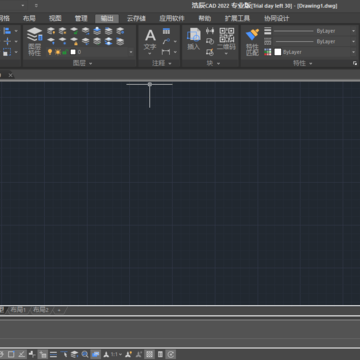
Task: Click the white ByLayer color swatch in 特性
Action: point(278,52)
